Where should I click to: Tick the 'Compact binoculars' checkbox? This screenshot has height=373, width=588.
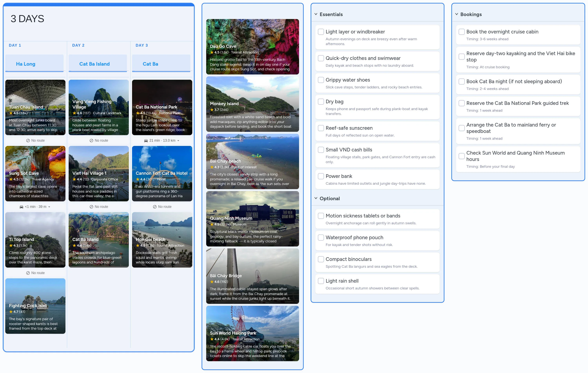coord(321,259)
